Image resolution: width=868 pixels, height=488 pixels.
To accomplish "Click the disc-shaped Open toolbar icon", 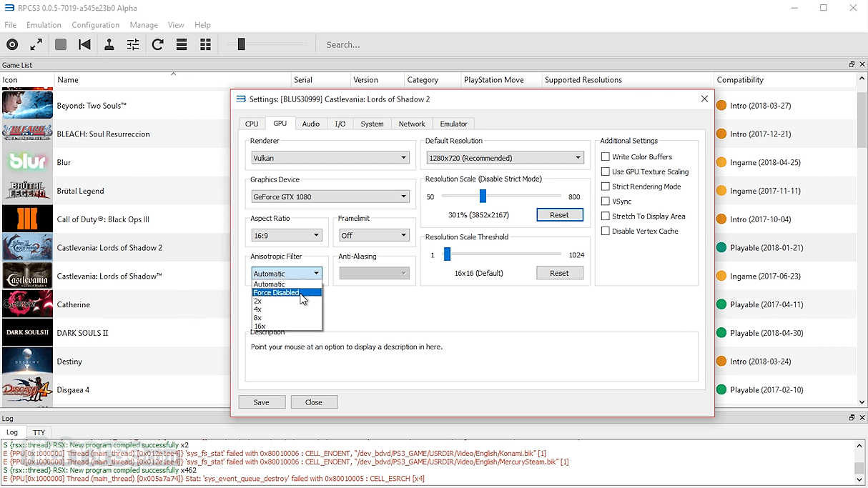I will point(12,44).
